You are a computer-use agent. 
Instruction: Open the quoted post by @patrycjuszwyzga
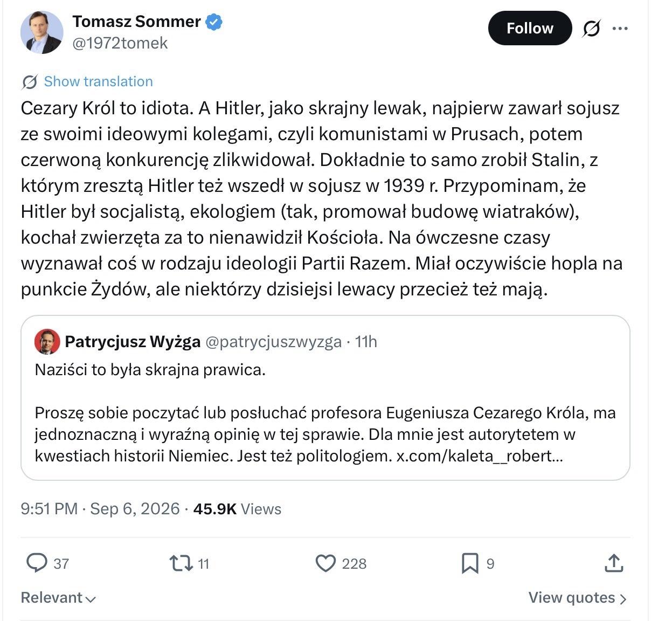[x=325, y=398]
